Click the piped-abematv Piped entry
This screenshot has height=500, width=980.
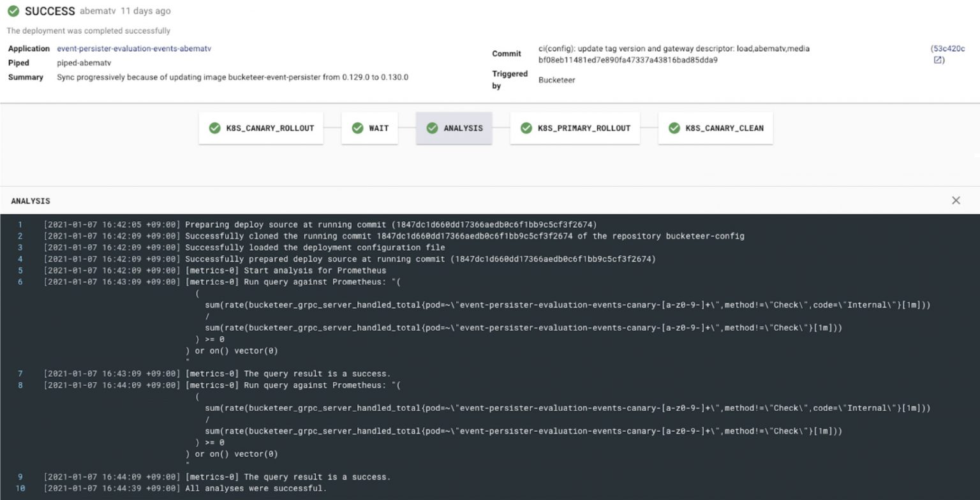[84, 62]
